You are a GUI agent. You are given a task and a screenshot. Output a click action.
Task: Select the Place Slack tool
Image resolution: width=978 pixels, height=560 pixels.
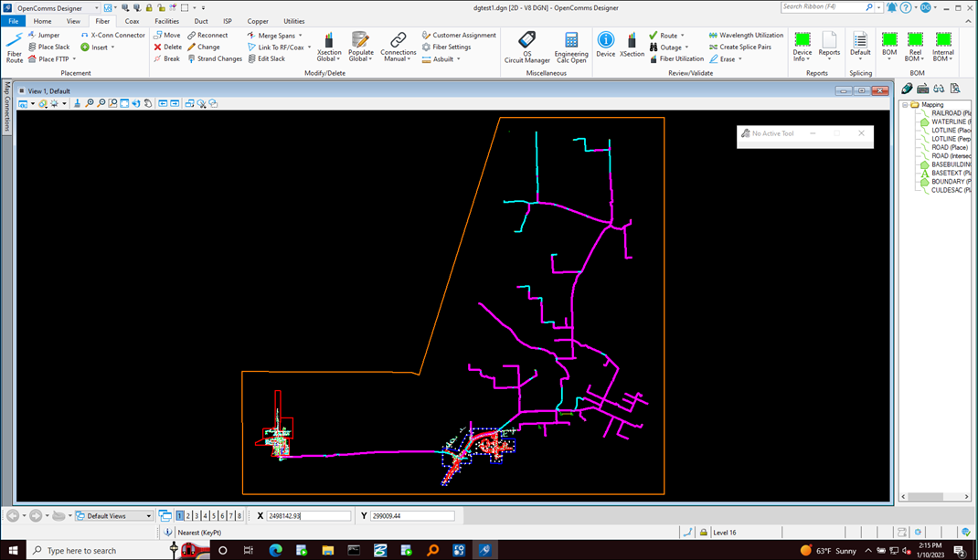pyautogui.click(x=49, y=47)
